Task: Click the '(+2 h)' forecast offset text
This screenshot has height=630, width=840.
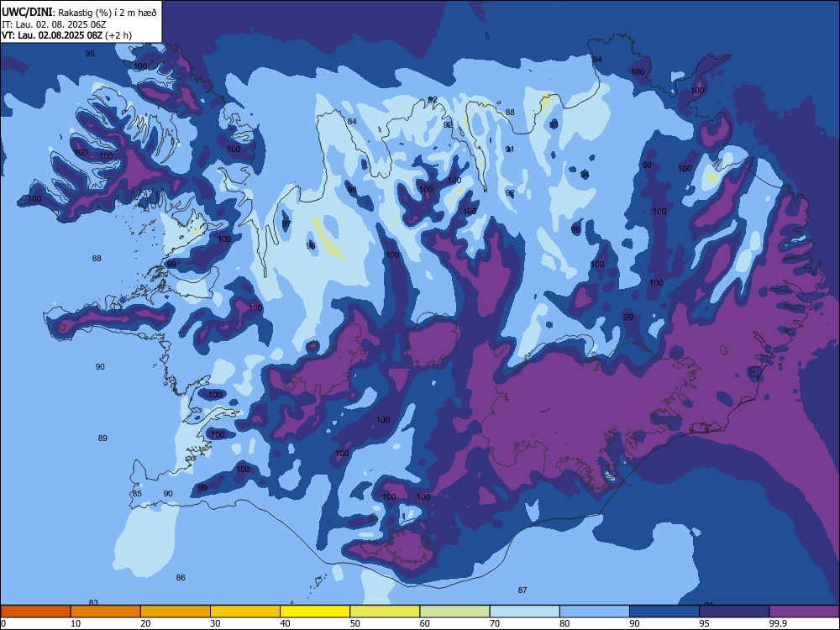Action: click(x=118, y=36)
